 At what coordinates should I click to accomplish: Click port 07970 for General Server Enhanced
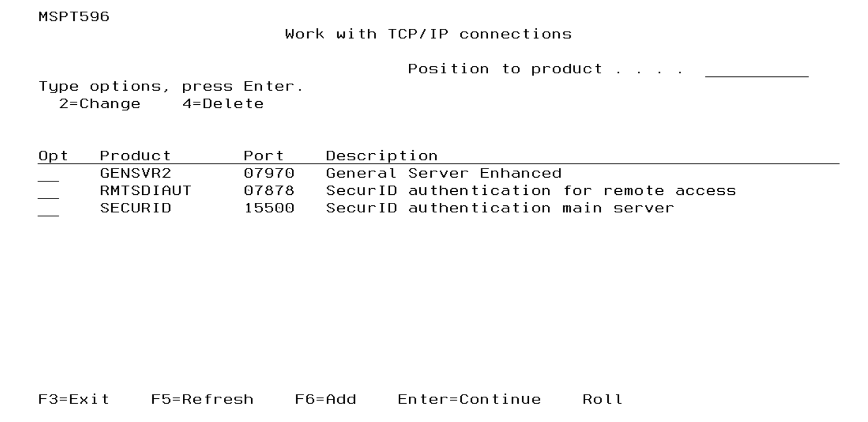270,173
